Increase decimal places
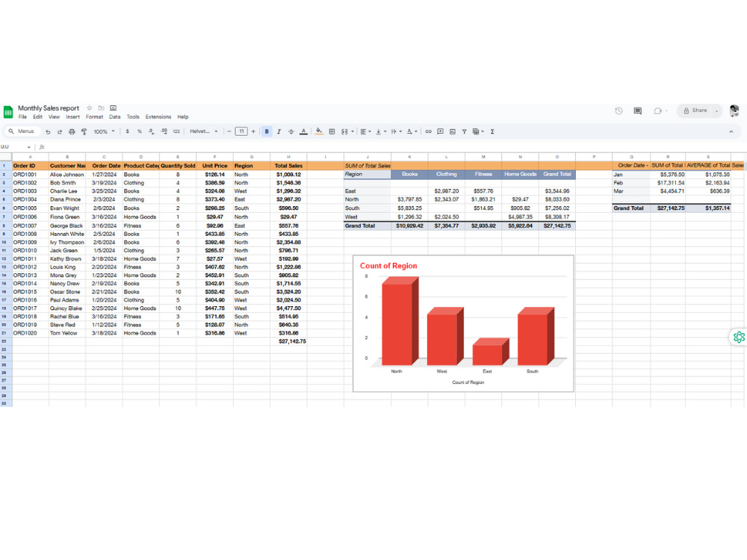 click(164, 131)
